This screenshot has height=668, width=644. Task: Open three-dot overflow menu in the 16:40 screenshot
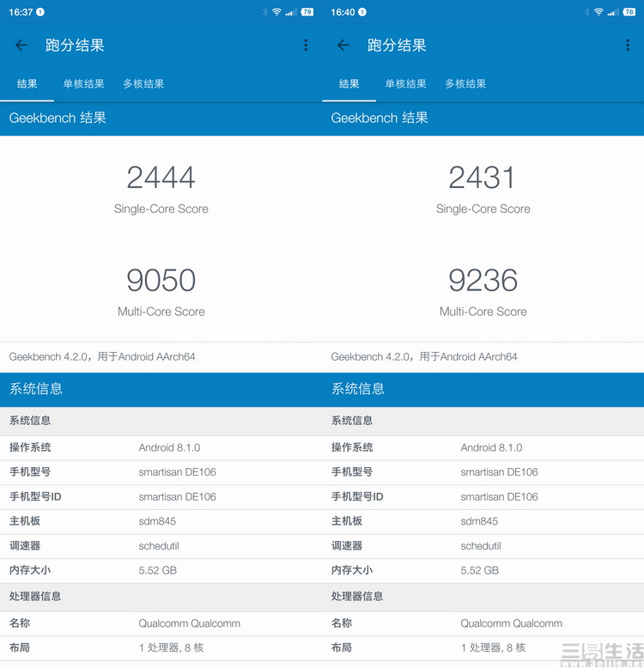click(x=628, y=46)
